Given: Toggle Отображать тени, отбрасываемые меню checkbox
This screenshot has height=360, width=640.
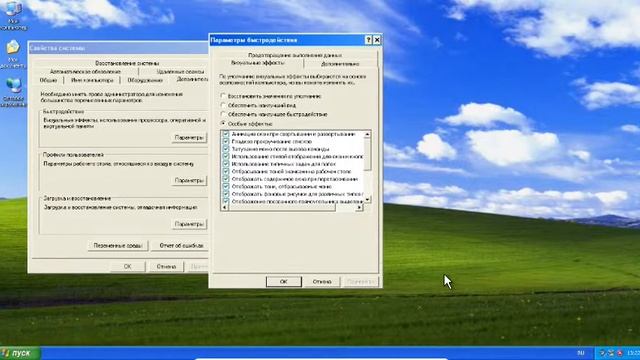Looking at the screenshot, I should pyautogui.click(x=226, y=187).
